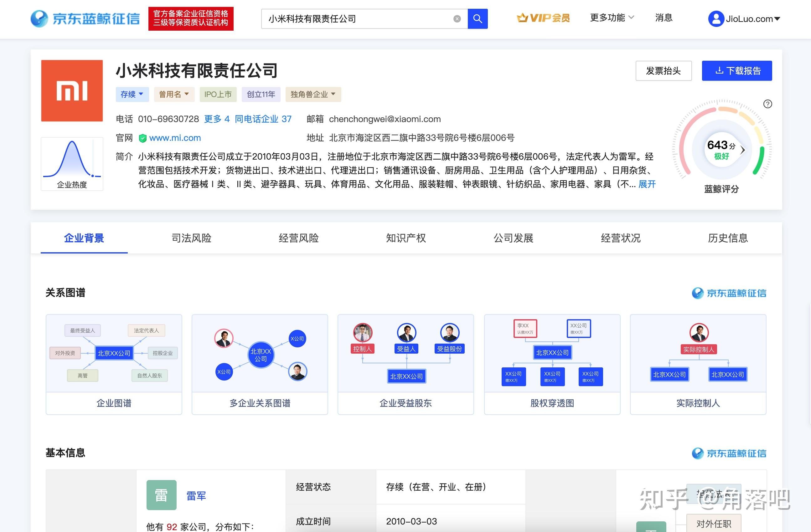
Task: Click the red 官方备案企业征信资格 banner
Action: click(191, 18)
